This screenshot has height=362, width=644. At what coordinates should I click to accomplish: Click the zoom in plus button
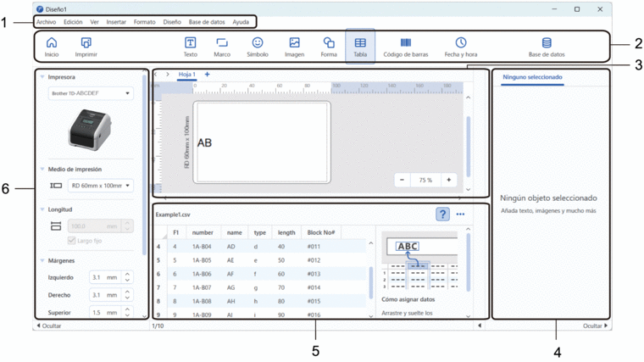[448, 180]
